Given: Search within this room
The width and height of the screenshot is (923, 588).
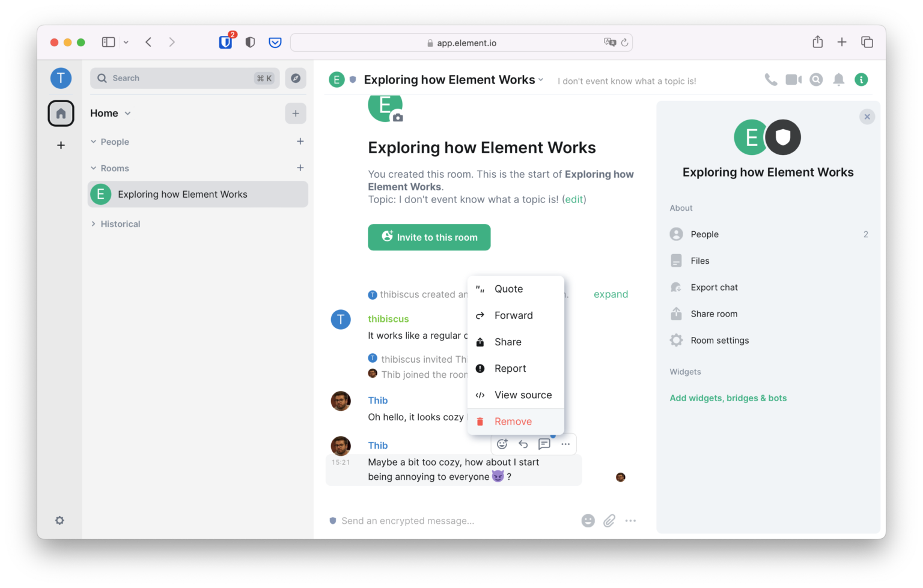Looking at the screenshot, I should [x=816, y=79].
